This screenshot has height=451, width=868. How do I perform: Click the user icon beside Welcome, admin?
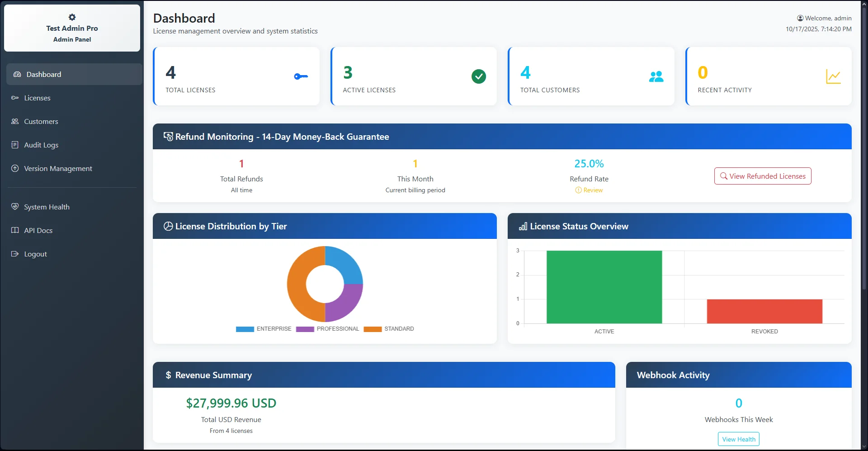800,18
